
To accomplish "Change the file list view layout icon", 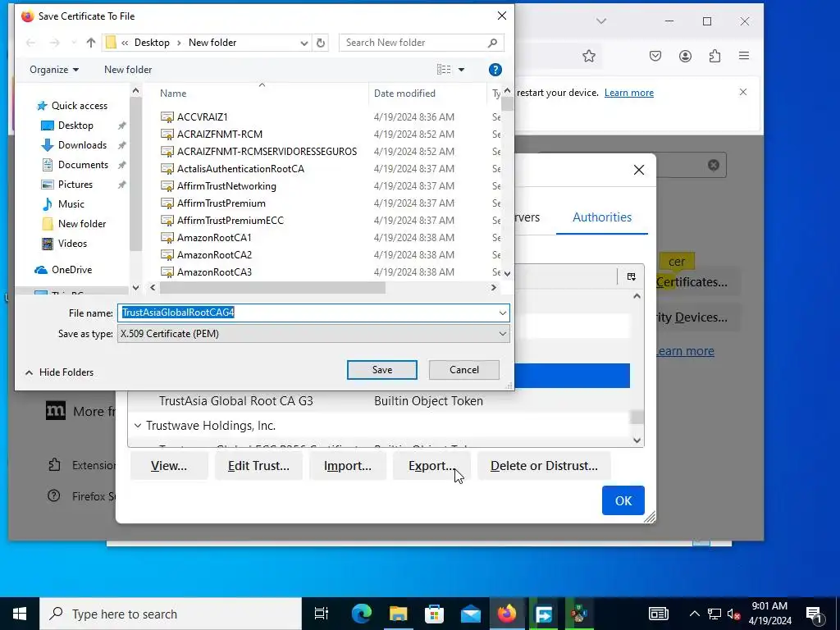I will click(x=444, y=70).
